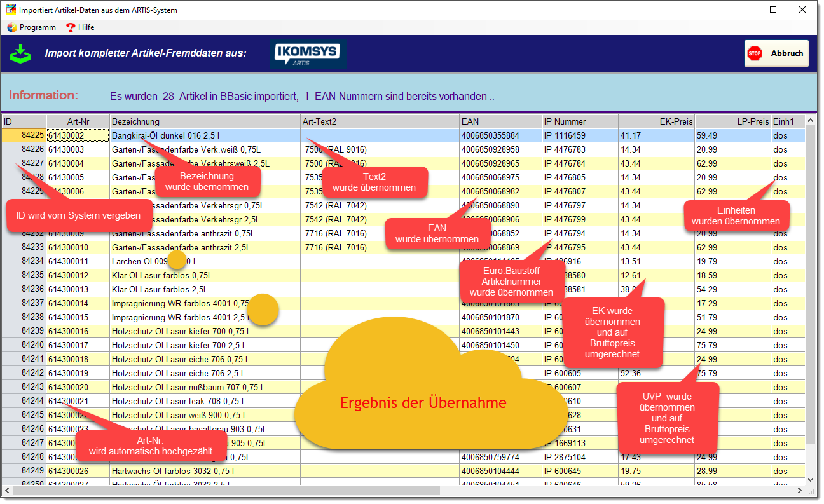Click the horizontal scrollbar right arrow
Viewport: 824px width, 504px height.
pos(800,491)
